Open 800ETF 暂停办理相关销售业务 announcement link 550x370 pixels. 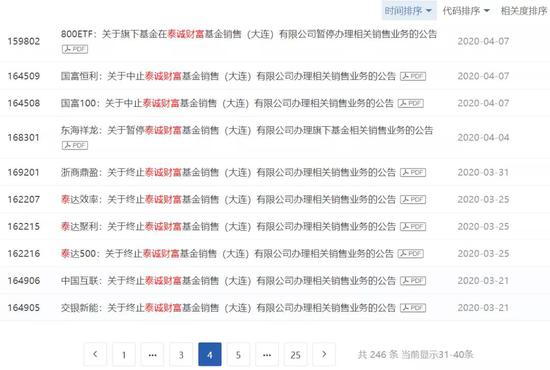[x=249, y=34]
